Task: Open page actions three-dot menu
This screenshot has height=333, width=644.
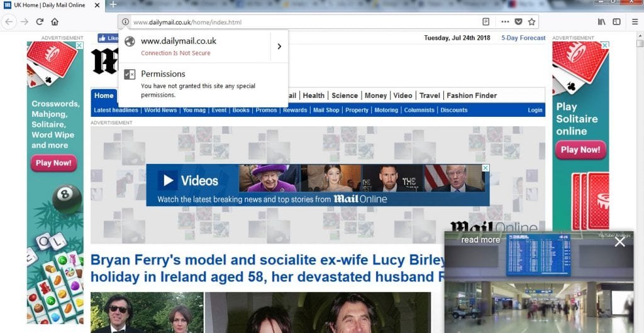Action: point(505,22)
